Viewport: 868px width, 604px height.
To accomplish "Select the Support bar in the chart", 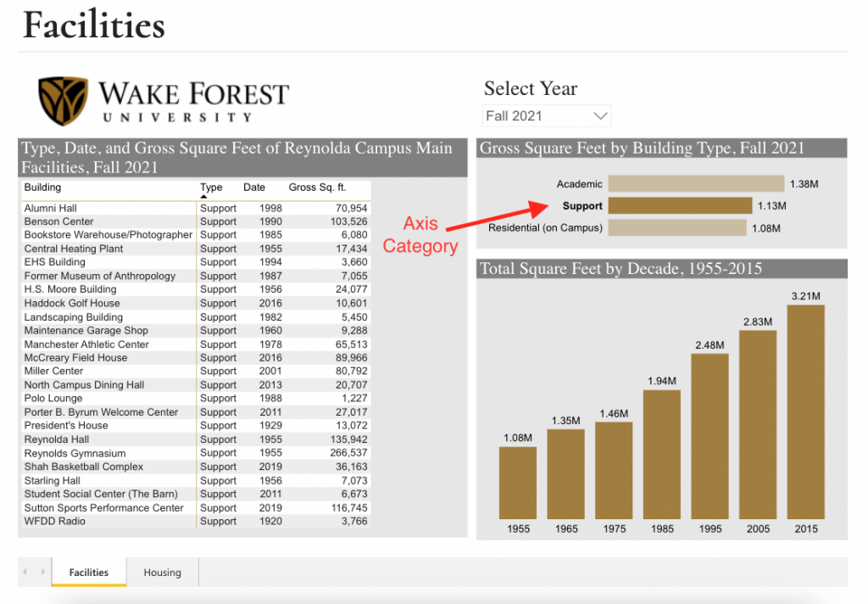I will pos(680,205).
